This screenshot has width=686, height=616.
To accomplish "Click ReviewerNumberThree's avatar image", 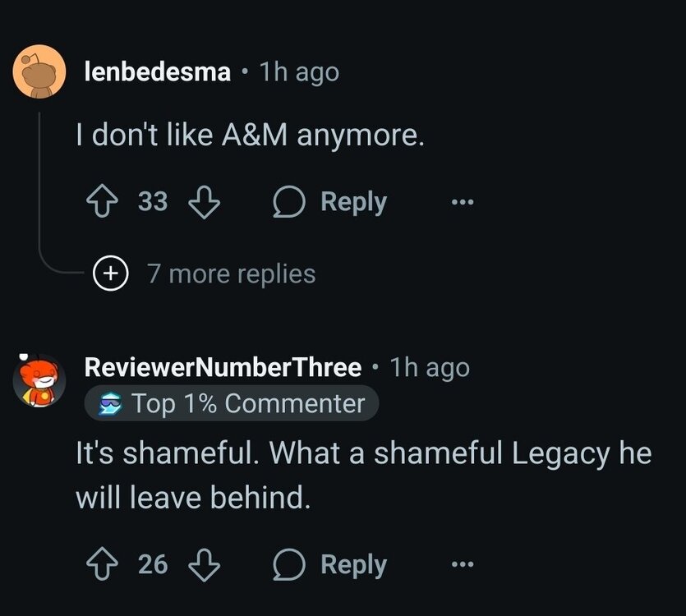I will (39, 380).
